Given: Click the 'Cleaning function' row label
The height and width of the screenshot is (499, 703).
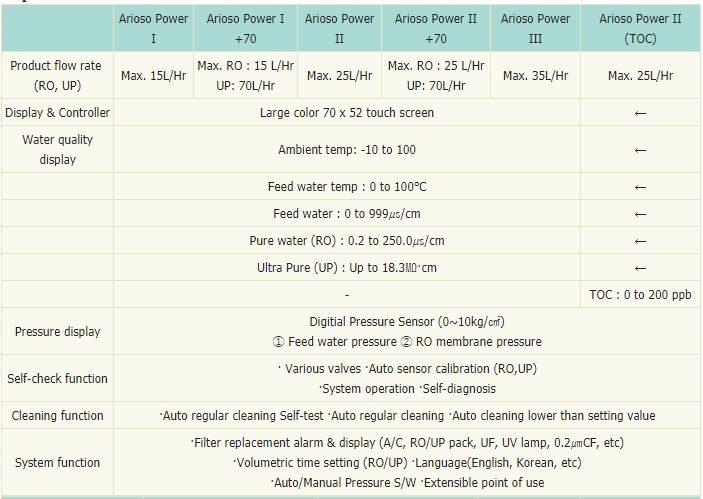Looking at the screenshot, I should coord(57,416).
